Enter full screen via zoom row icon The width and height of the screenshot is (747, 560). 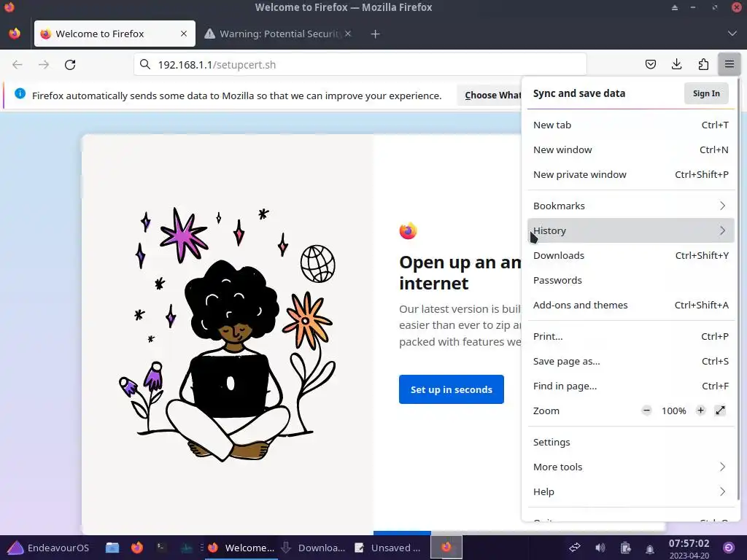(720, 410)
